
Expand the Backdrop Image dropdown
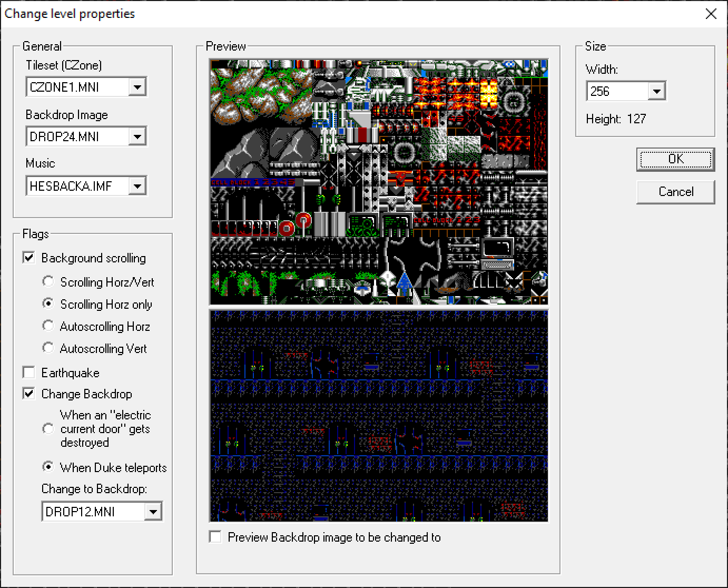point(137,136)
